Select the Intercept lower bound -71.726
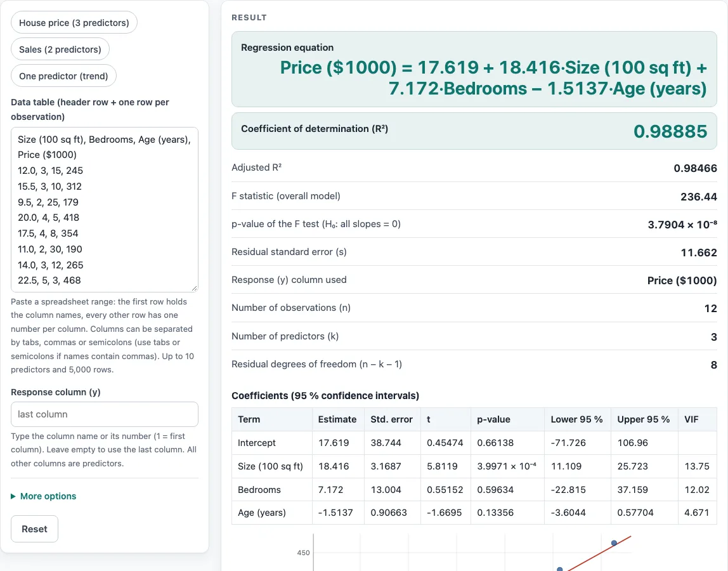The height and width of the screenshot is (571, 728). (x=568, y=443)
